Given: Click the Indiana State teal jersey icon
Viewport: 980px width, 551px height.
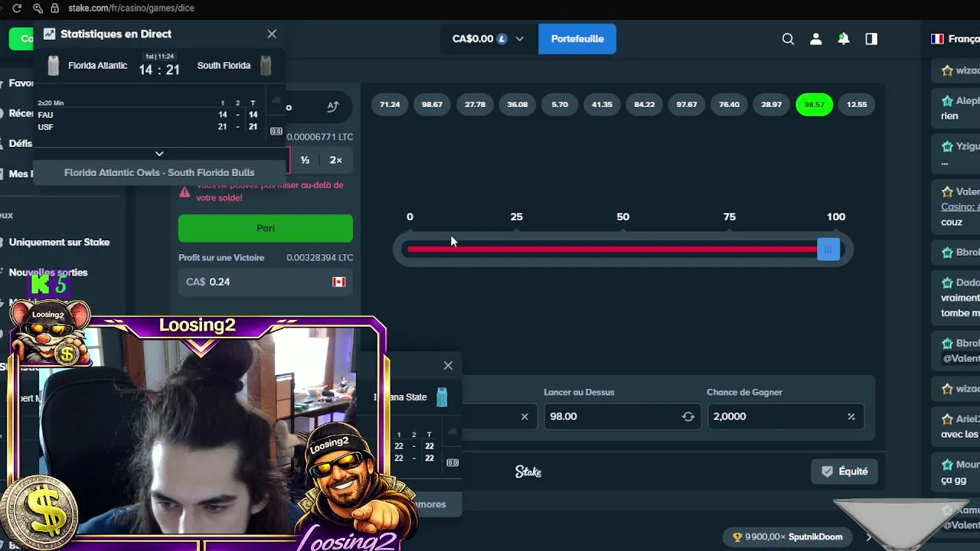Looking at the screenshot, I should pos(442,397).
